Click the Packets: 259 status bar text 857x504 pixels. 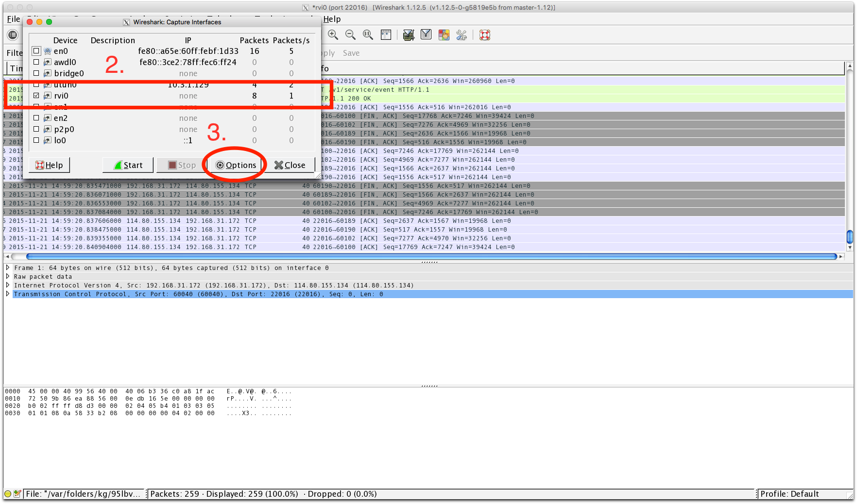click(x=175, y=494)
